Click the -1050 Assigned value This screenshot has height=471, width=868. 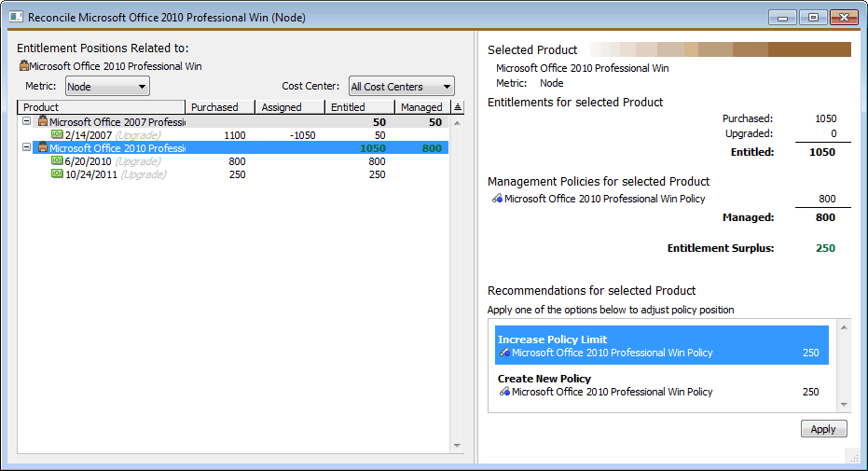302,135
